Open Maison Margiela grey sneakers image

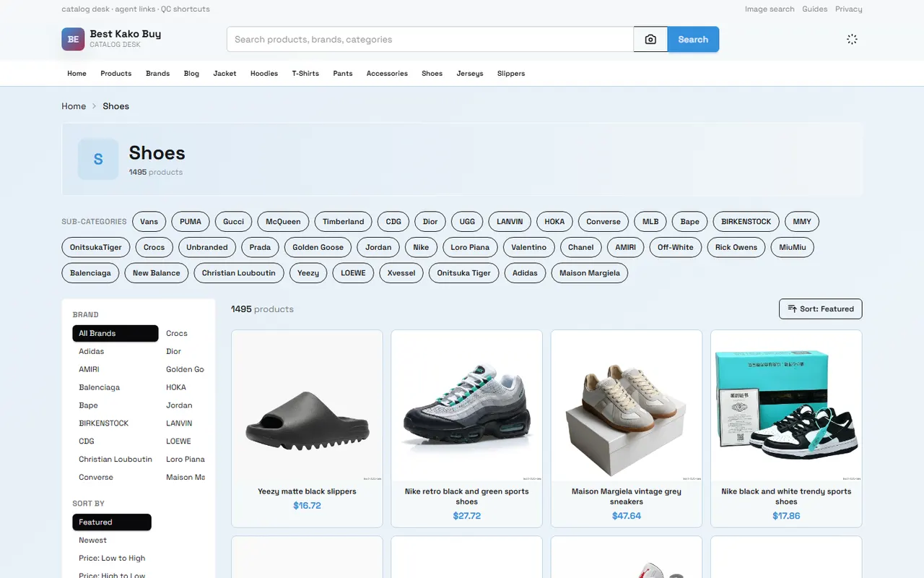[x=627, y=405]
